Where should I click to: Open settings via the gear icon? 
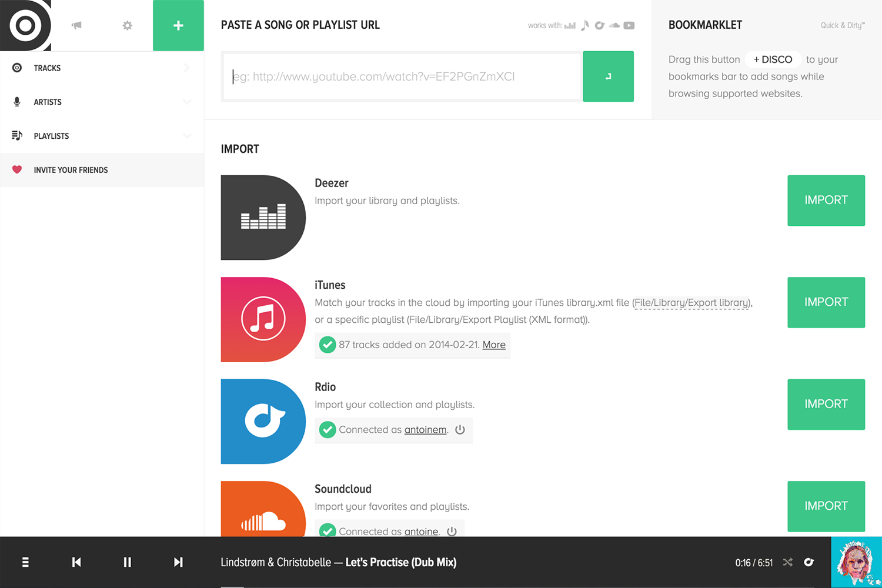[127, 25]
